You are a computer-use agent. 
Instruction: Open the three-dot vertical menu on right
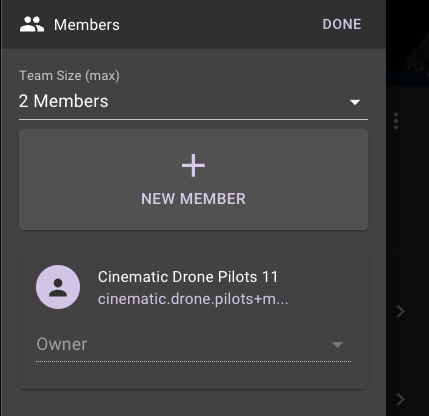pos(396,121)
